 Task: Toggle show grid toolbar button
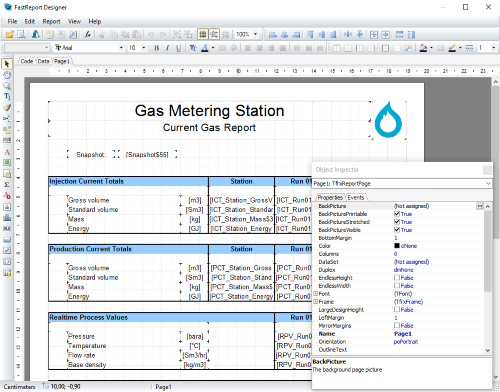click(x=202, y=34)
